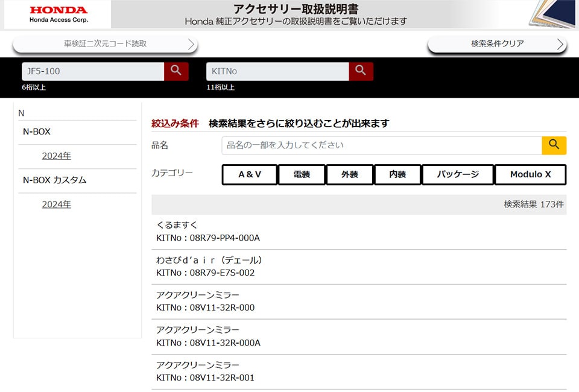This screenshot has height=392, width=579.
Task: Open 2024年 link under N-BOX
Action: (57, 156)
